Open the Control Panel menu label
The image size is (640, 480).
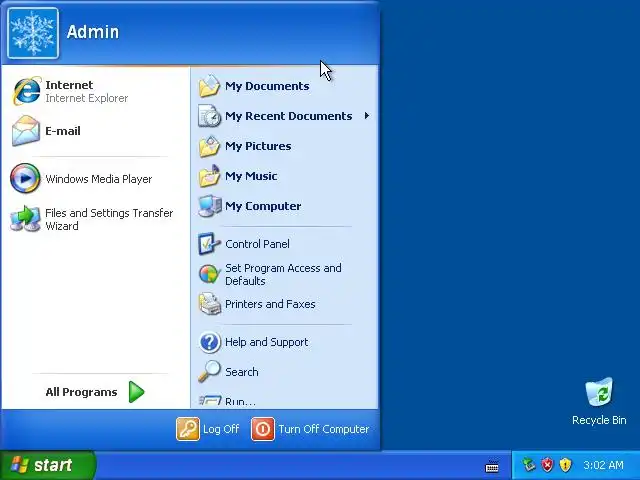tap(258, 244)
